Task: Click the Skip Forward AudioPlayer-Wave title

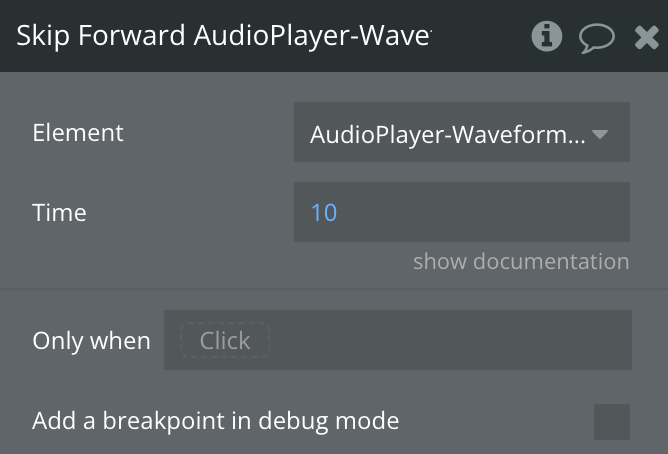Action: (x=223, y=37)
